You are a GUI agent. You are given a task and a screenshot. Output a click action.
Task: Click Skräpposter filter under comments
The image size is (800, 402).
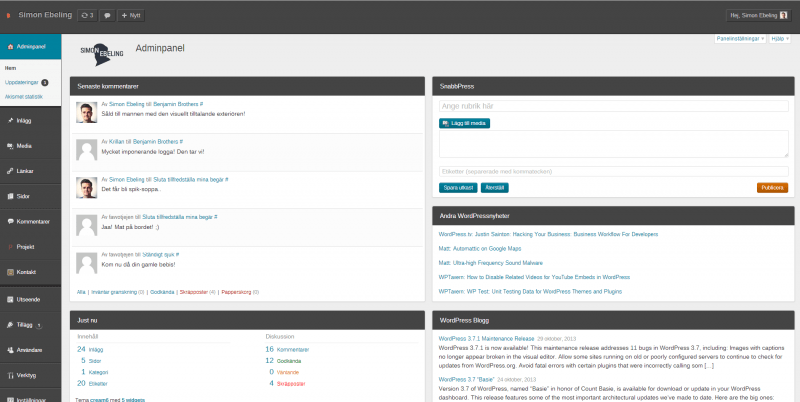point(194,292)
